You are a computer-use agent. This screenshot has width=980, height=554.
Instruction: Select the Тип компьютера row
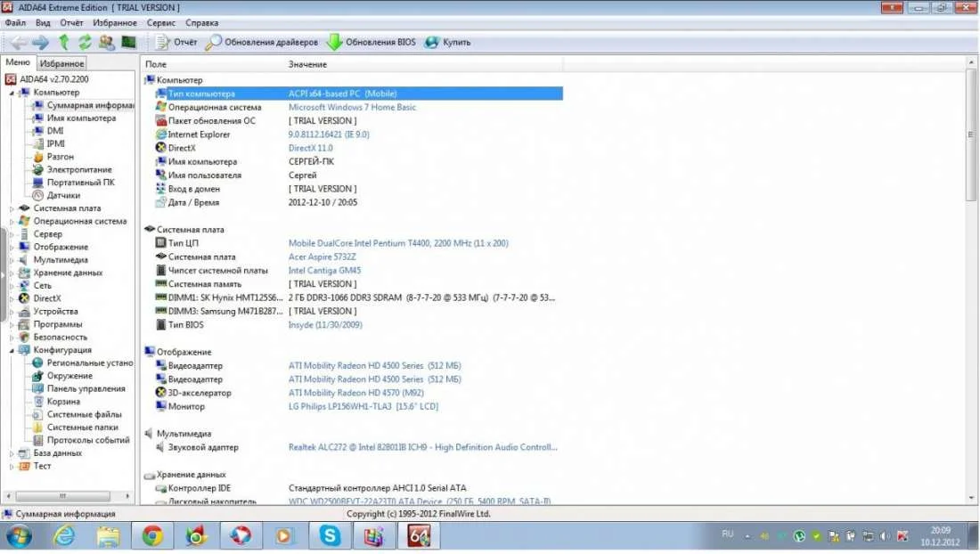click(x=359, y=94)
